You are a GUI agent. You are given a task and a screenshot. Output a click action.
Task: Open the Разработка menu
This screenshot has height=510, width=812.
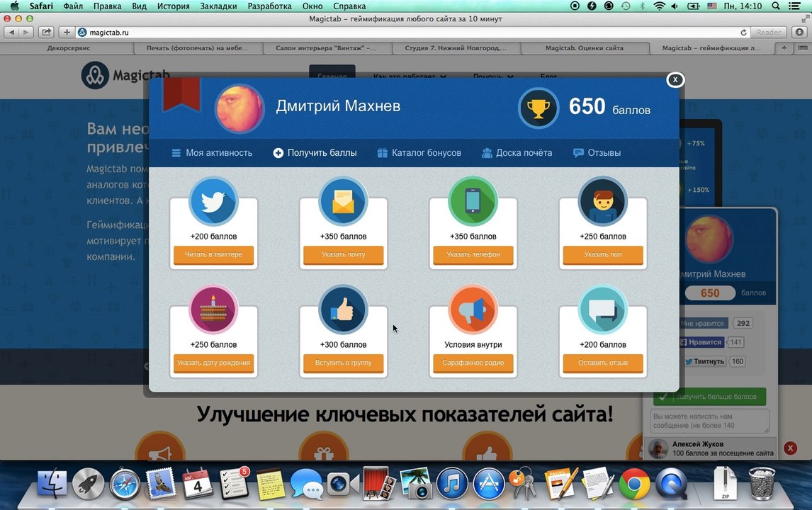(x=269, y=6)
